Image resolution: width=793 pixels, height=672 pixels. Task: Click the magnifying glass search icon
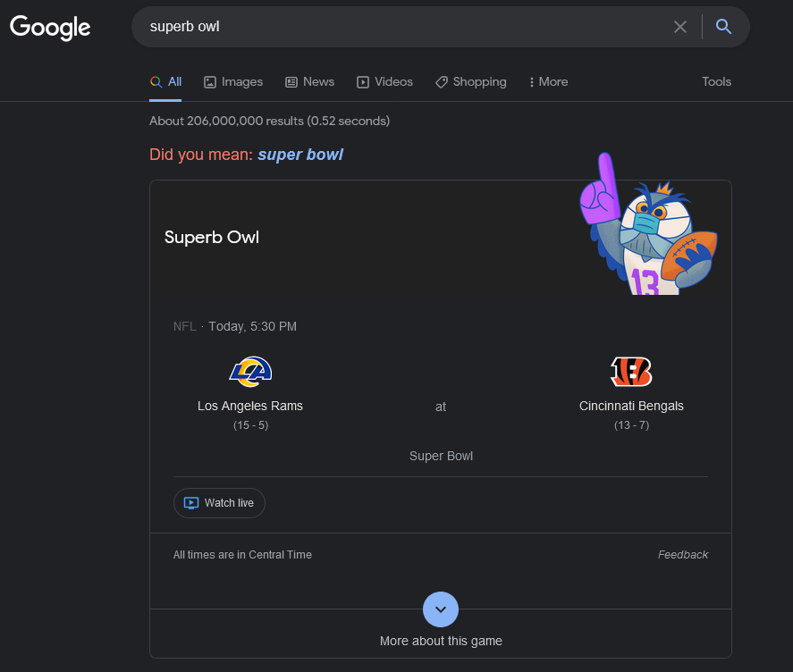click(724, 26)
